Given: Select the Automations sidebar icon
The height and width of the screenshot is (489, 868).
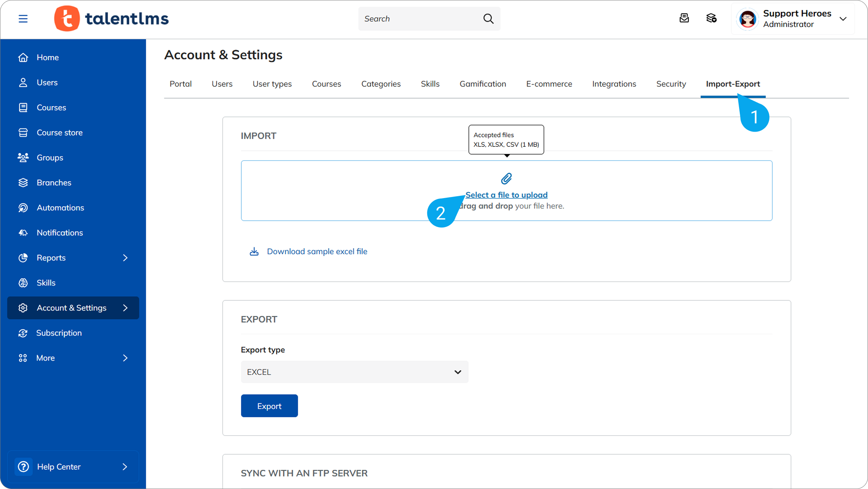Looking at the screenshot, I should pos(23,208).
